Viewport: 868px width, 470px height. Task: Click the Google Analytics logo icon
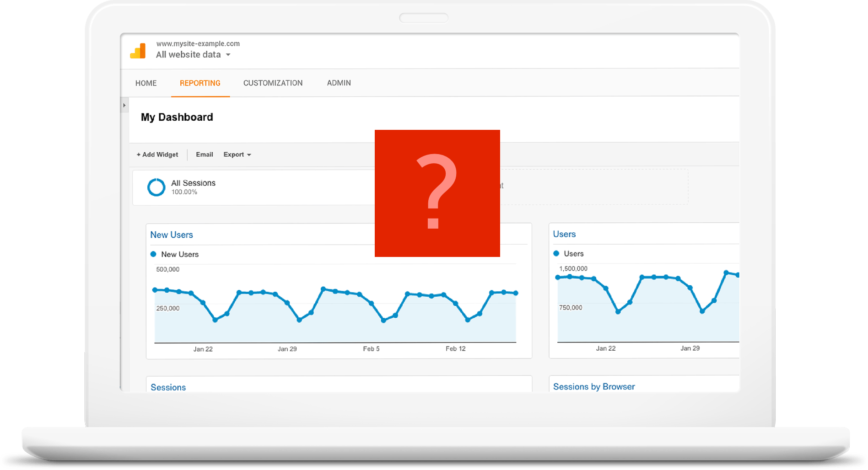138,51
